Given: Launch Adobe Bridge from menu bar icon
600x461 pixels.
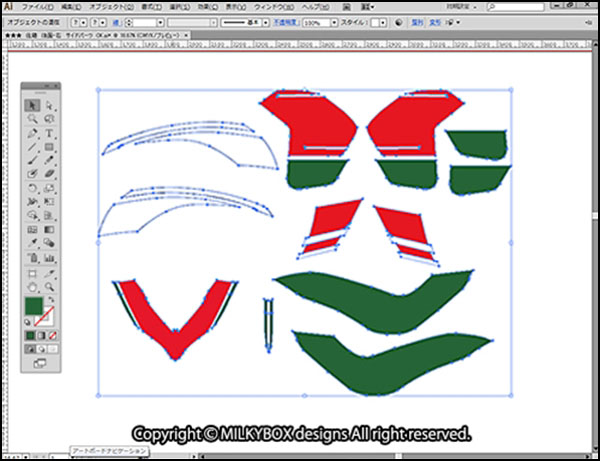Looking at the screenshot, I should pos(346,7).
